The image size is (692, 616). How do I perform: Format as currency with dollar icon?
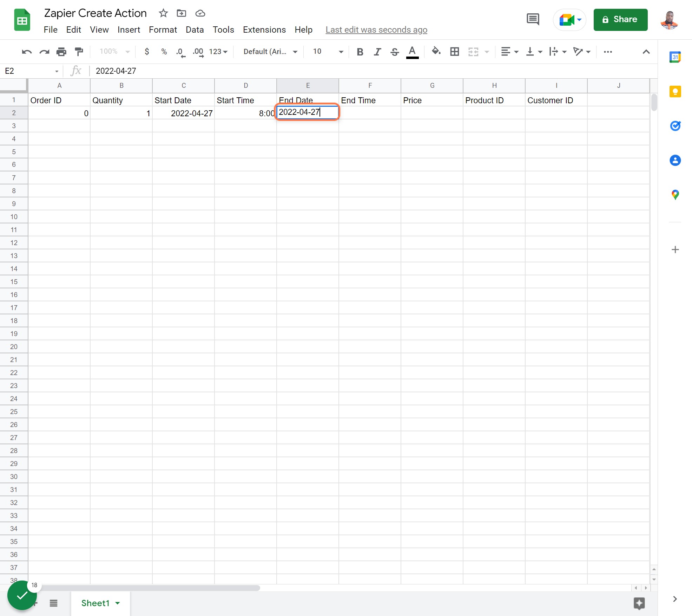(147, 52)
